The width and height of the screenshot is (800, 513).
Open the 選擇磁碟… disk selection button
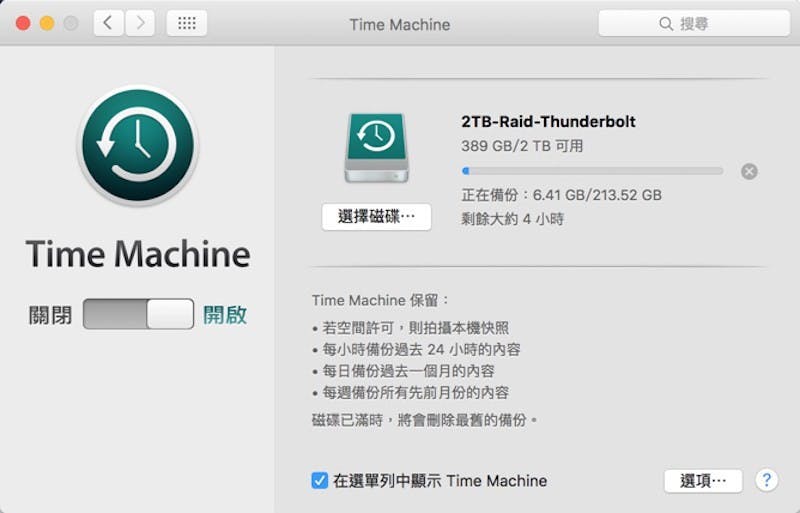pyautogui.click(x=377, y=217)
